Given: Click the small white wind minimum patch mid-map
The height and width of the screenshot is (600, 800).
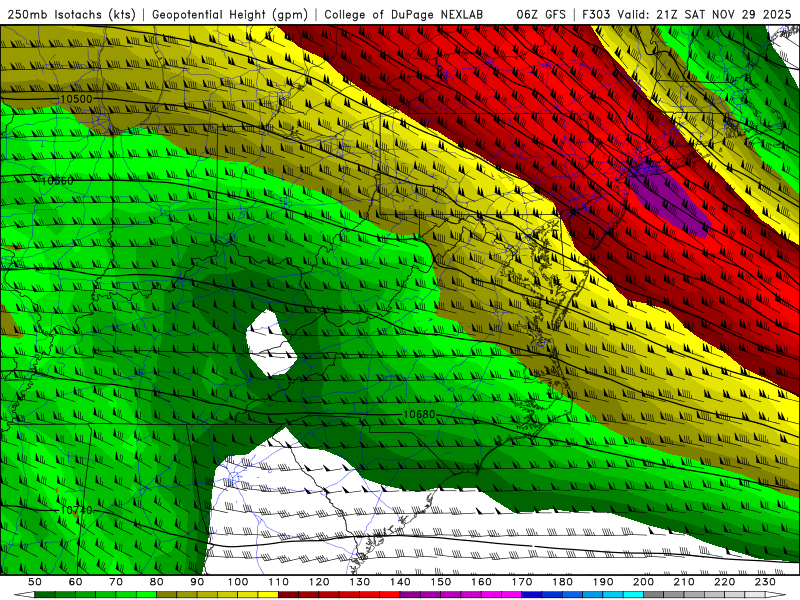Looking at the screenshot, I should pyautogui.click(x=270, y=342).
